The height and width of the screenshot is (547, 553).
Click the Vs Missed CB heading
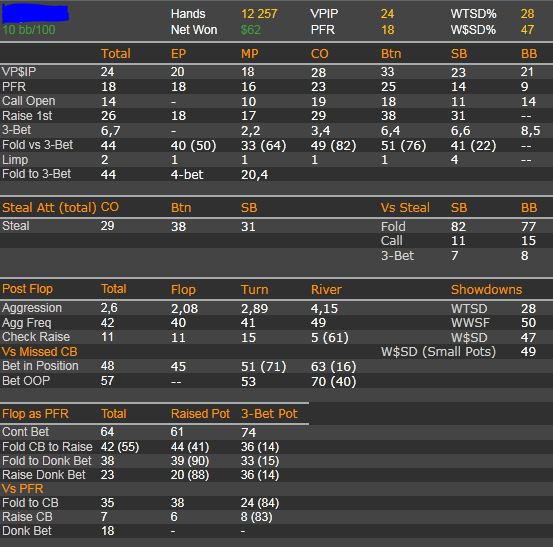coord(40,352)
